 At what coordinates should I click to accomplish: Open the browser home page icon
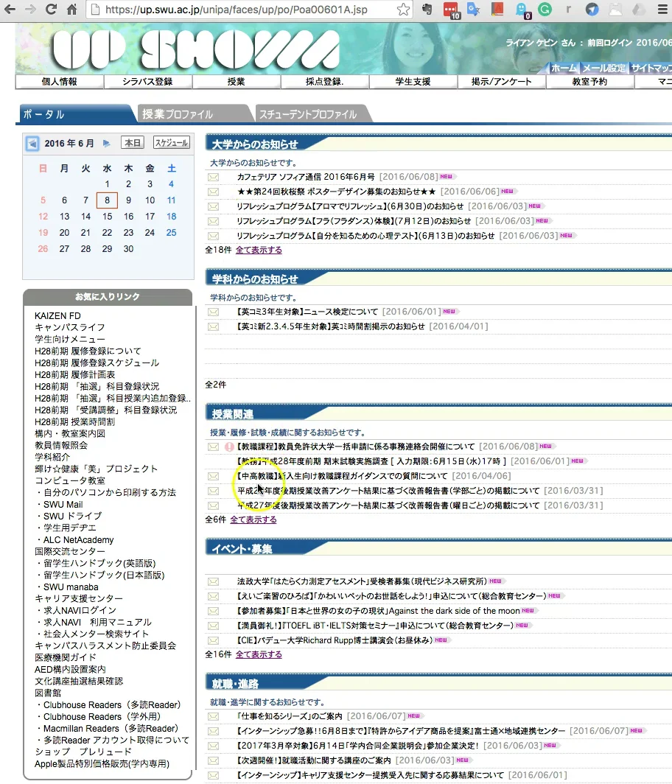72,9
